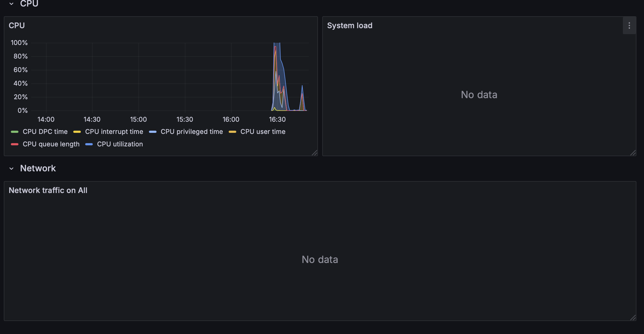This screenshot has width=644, height=334.
Task: Click resize handle of System load panel
Action: (633, 153)
